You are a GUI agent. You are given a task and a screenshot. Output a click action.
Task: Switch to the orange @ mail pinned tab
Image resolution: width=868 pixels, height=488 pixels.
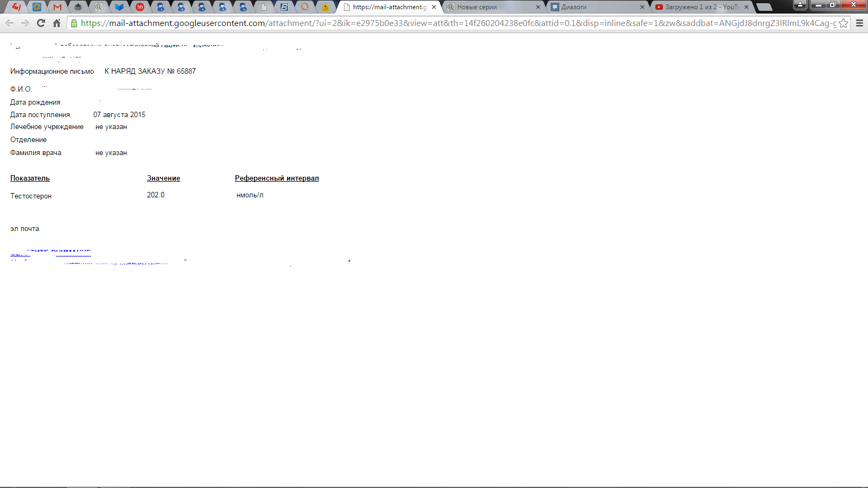tap(37, 7)
